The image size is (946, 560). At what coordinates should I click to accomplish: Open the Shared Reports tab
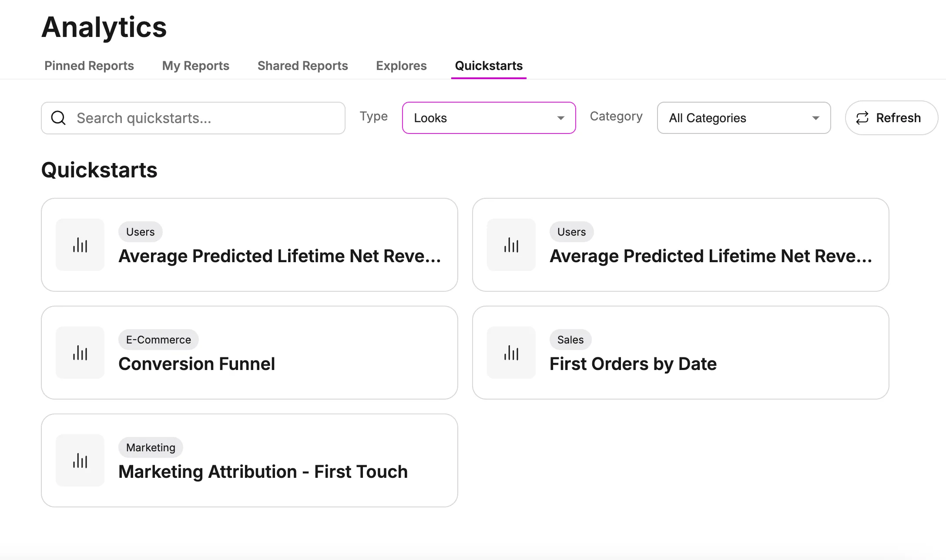[x=302, y=66]
